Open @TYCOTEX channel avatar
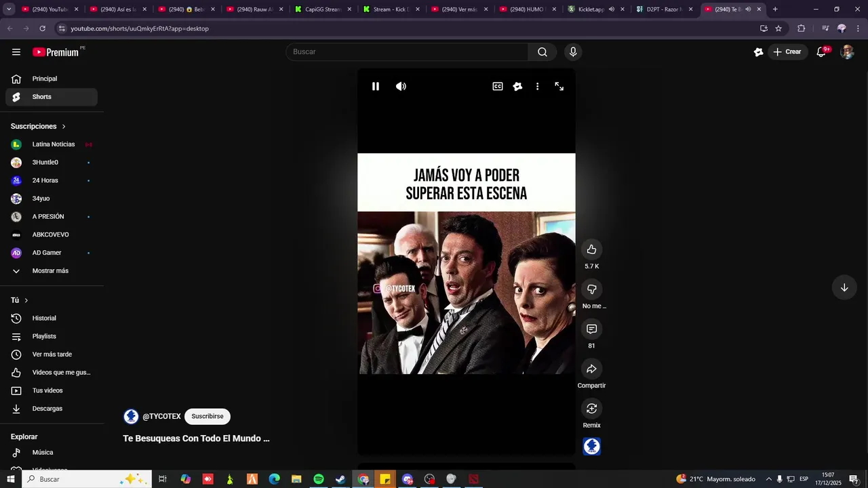 click(x=131, y=416)
